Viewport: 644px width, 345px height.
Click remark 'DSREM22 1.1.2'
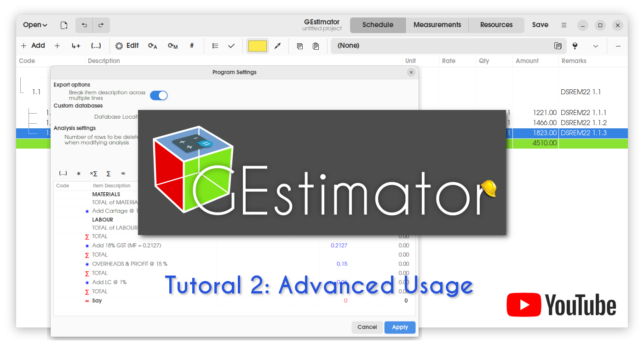click(x=584, y=123)
